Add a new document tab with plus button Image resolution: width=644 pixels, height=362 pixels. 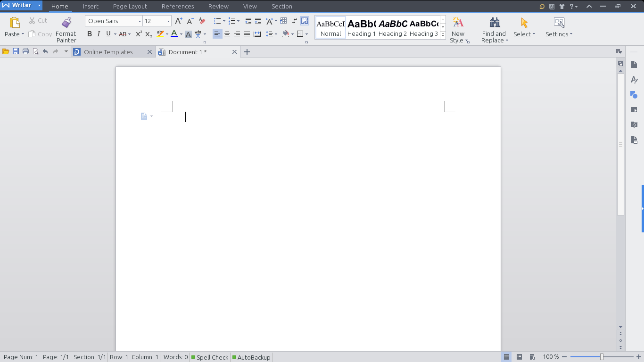pyautogui.click(x=247, y=52)
